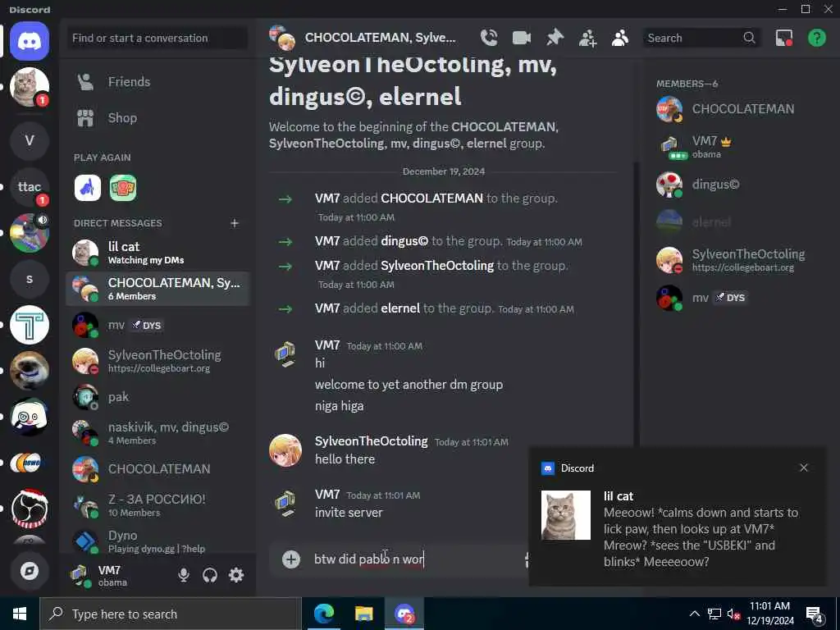840x630 pixels.
Task: Open Windows Start menu
Action: tap(20, 614)
